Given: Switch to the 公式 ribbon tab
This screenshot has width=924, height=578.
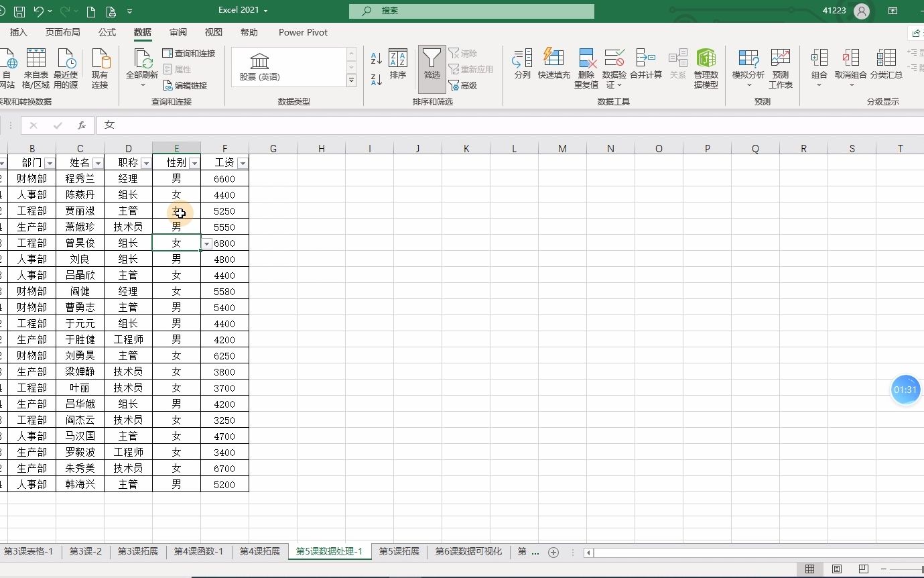Looking at the screenshot, I should click(107, 32).
